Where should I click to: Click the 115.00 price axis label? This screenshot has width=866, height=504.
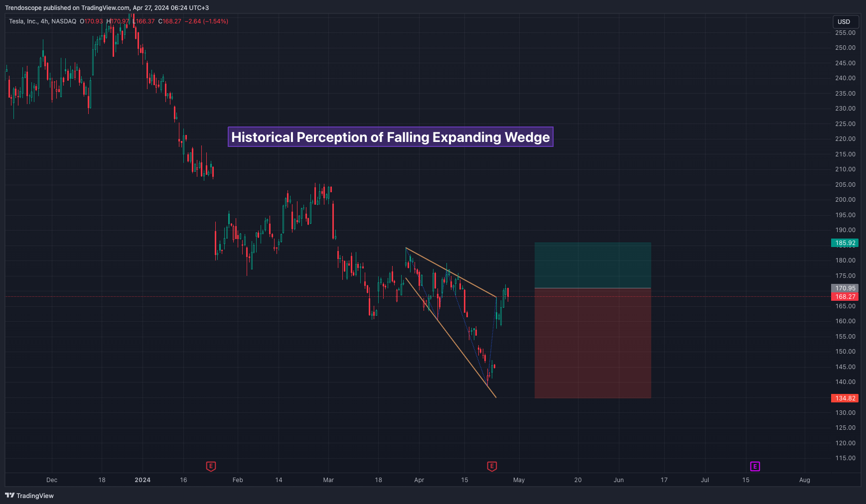click(845, 458)
